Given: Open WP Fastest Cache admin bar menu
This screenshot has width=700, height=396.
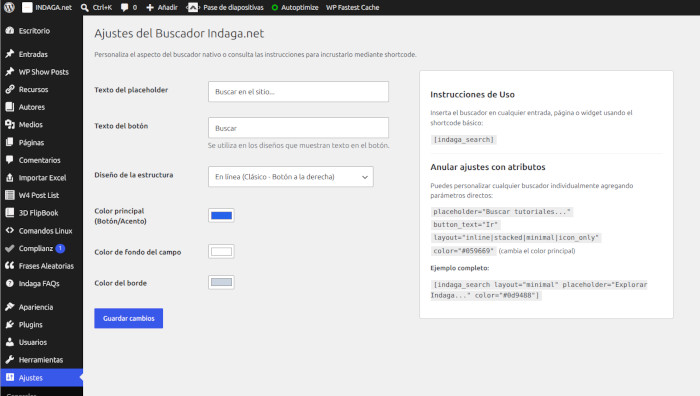Looking at the screenshot, I should click(352, 8).
